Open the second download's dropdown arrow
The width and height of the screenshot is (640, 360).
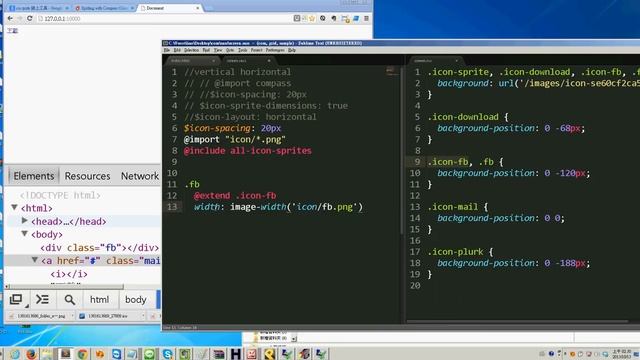click(143, 316)
